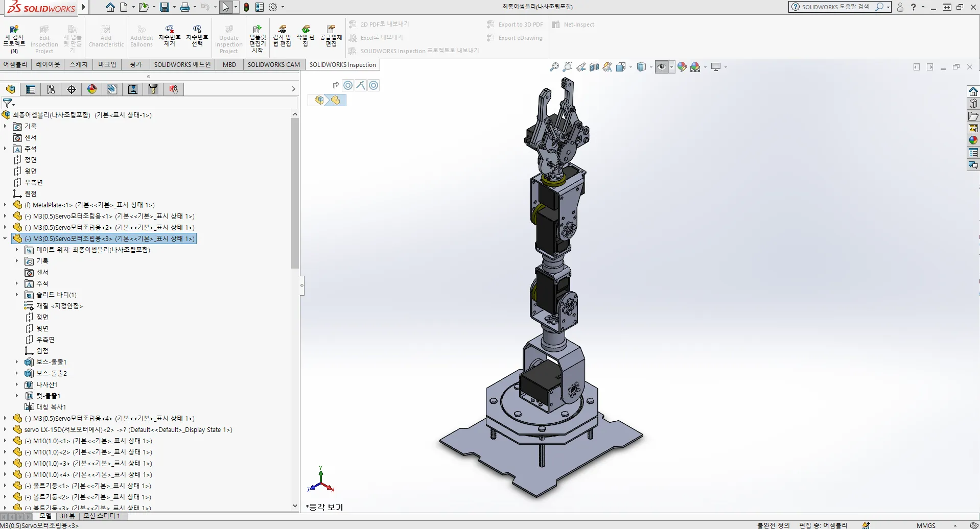The width and height of the screenshot is (980, 529).
Task: Open the DimXpertManager crosshair tab icon
Action: [x=72, y=89]
